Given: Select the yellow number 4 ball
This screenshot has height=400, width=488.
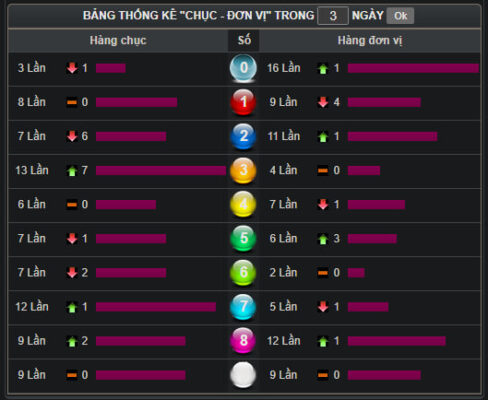Looking at the screenshot, I should pos(243,204).
